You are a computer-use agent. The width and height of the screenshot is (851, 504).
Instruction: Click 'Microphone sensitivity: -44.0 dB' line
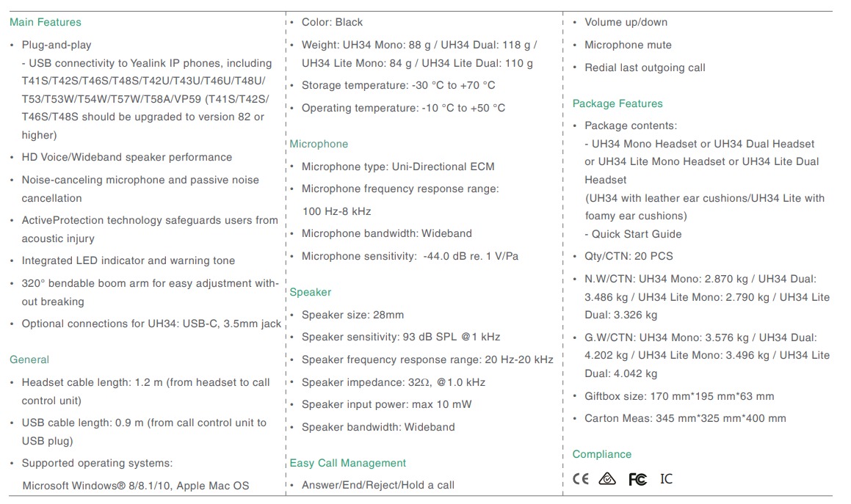point(410,257)
